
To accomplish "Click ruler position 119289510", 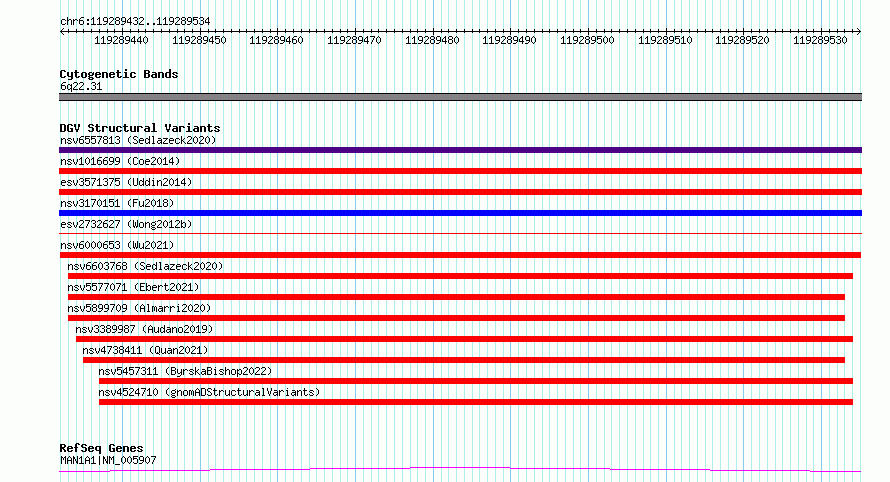I will [x=665, y=40].
